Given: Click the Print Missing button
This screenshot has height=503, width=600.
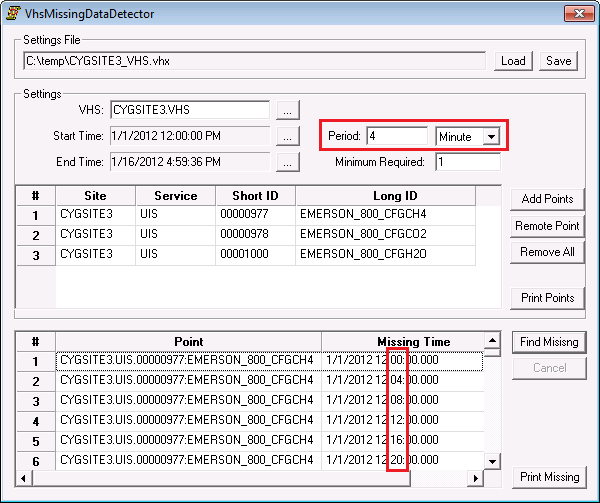Looking at the screenshot, I should click(x=549, y=477).
